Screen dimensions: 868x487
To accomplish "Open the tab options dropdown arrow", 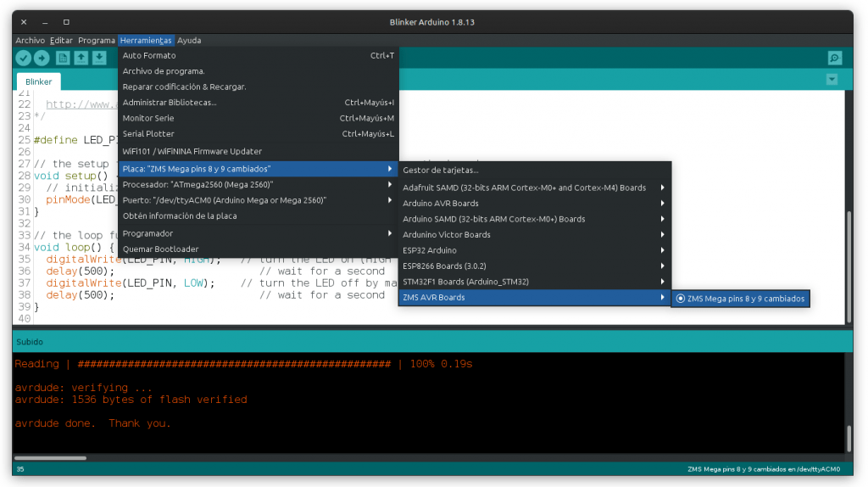I will 832,79.
